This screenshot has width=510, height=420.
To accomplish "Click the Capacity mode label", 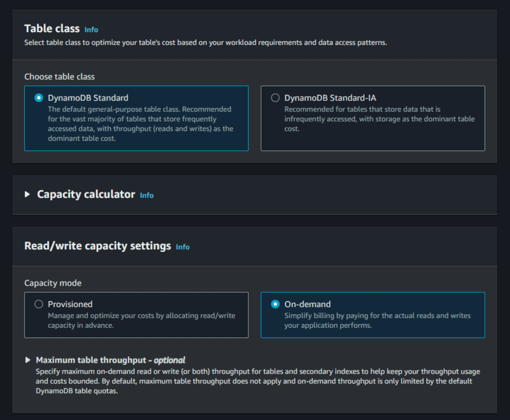I will (53, 283).
